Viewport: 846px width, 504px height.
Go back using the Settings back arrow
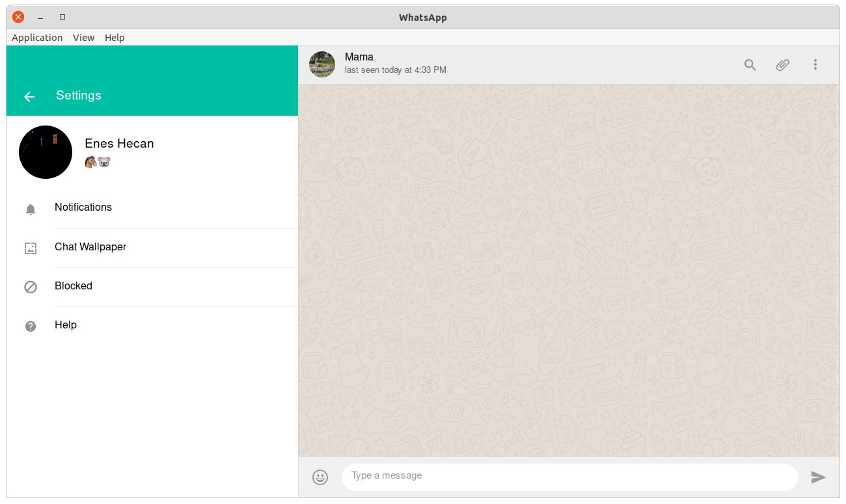[x=29, y=96]
